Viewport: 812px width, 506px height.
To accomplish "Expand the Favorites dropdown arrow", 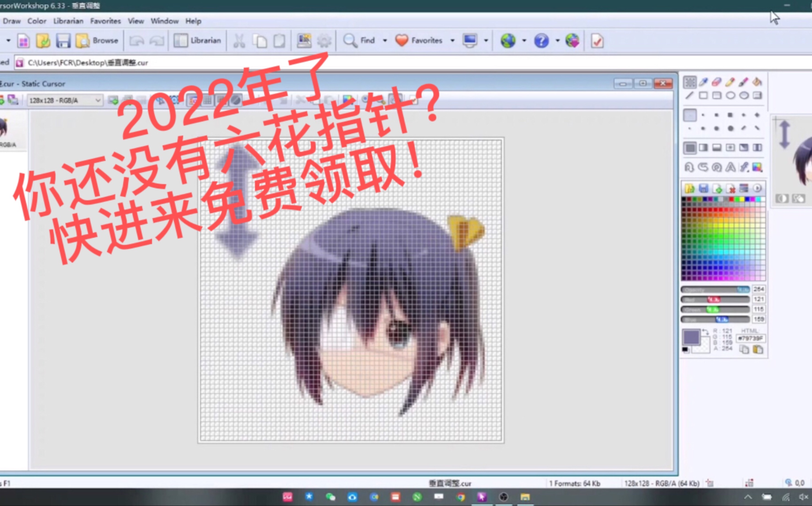I will tap(452, 41).
